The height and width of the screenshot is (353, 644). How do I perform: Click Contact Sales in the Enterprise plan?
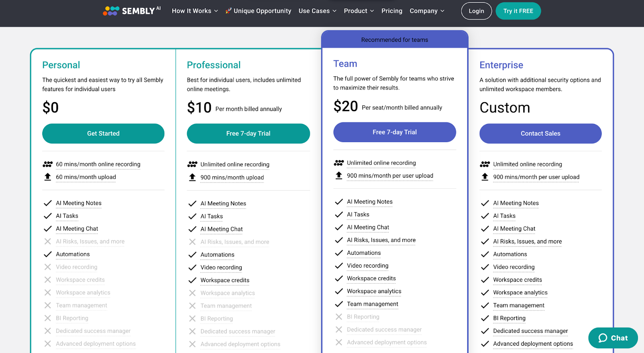pos(541,133)
